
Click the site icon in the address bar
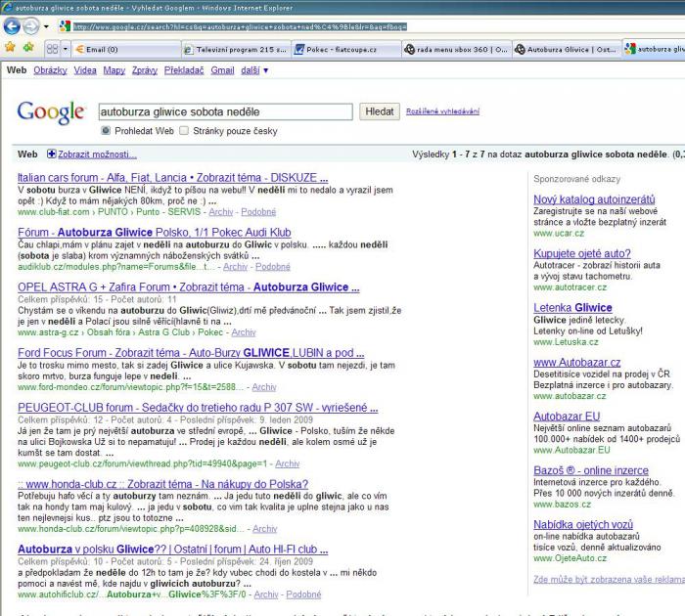[66, 26]
